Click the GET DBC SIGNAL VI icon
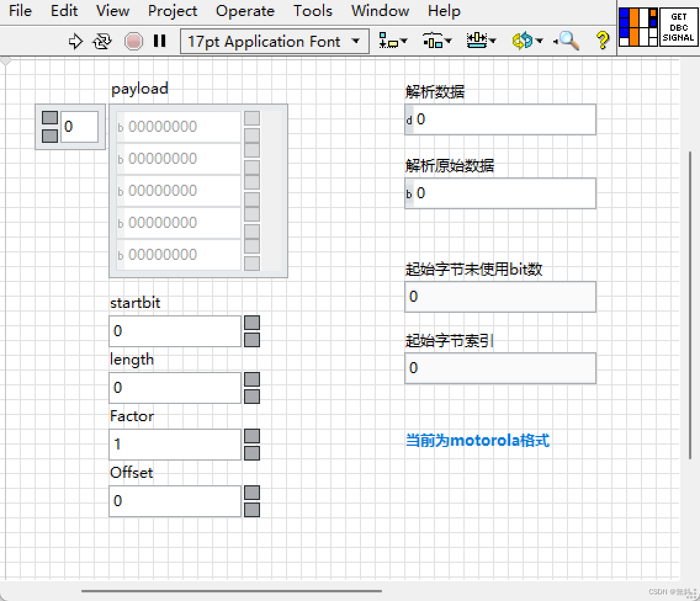Image resolution: width=700 pixels, height=601 pixels. pyautogui.click(x=678, y=26)
